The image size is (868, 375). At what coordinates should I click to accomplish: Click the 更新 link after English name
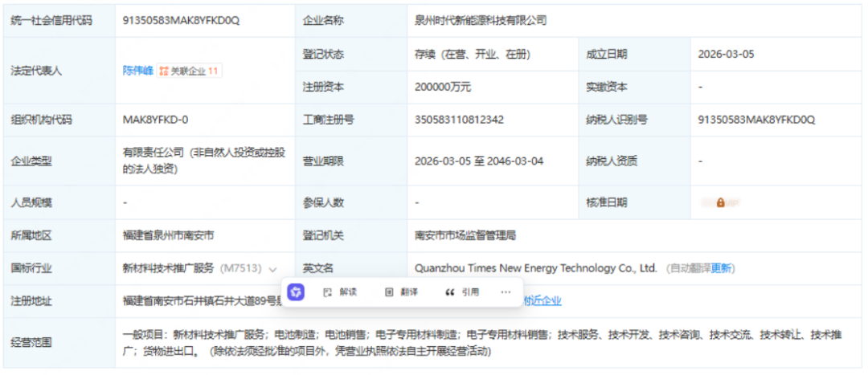720,268
